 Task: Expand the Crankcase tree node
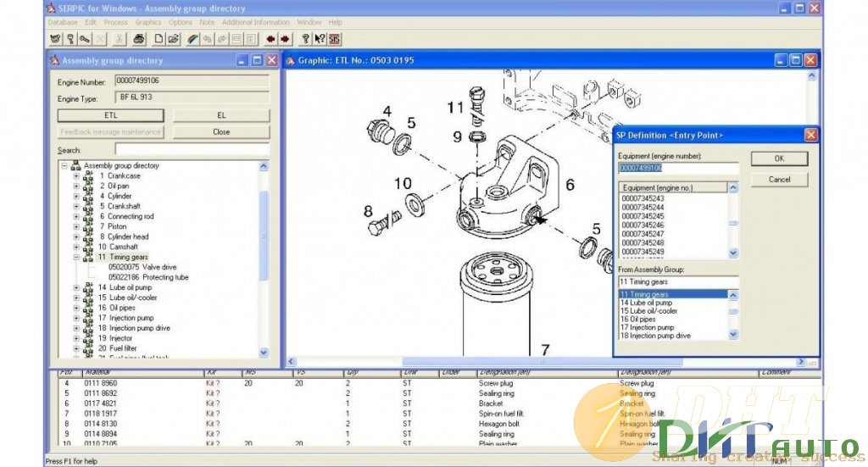pyautogui.click(x=76, y=176)
